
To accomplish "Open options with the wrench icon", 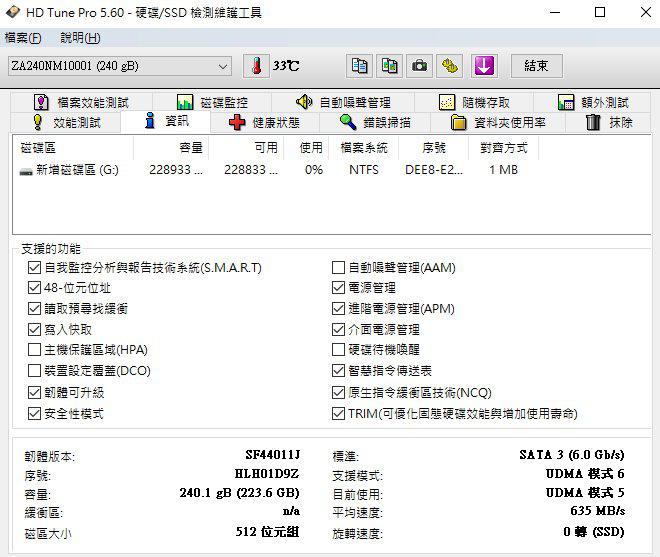I will pyautogui.click(x=450, y=66).
